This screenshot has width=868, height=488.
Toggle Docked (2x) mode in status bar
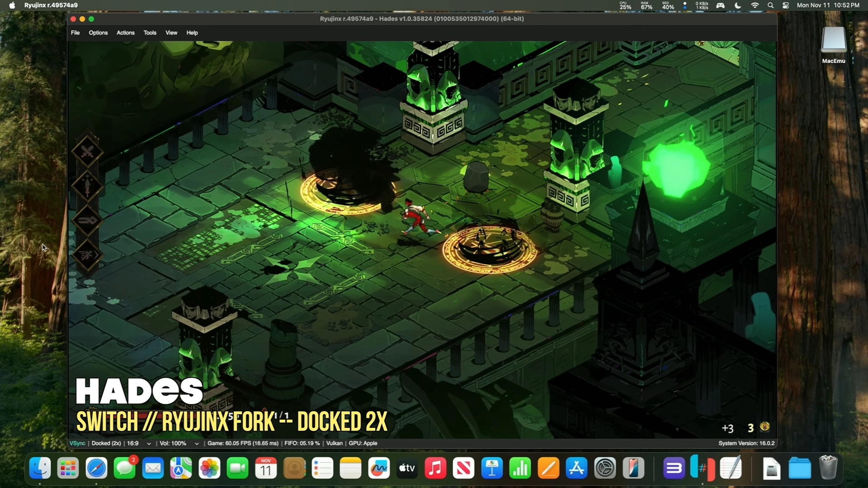click(x=106, y=443)
